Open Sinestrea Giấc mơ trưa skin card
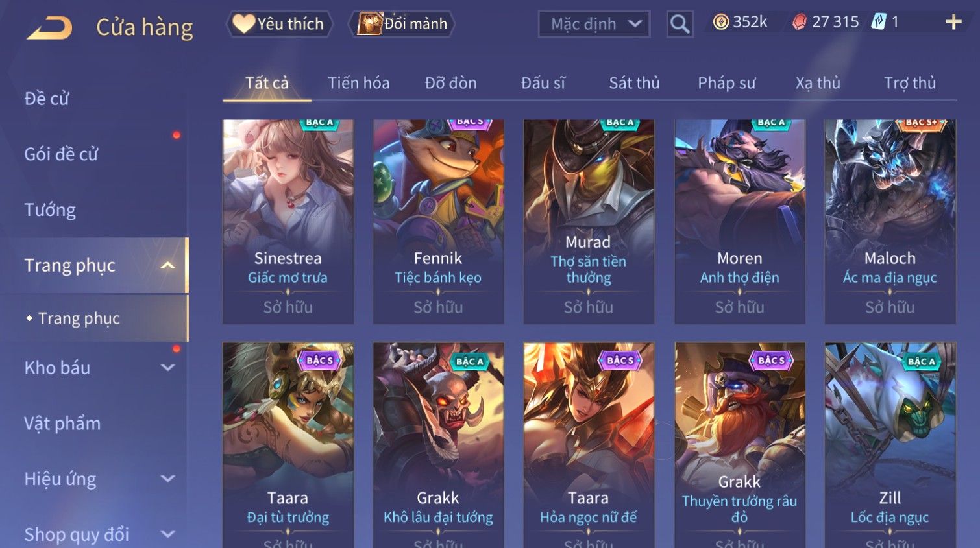The height and width of the screenshot is (548, 980). (x=288, y=221)
